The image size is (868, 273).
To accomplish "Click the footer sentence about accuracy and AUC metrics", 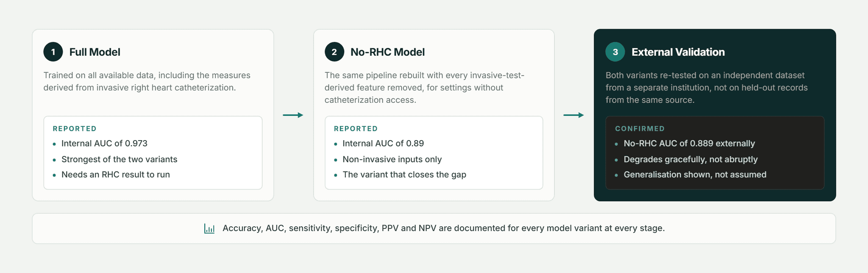I will pyautogui.click(x=444, y=228).
